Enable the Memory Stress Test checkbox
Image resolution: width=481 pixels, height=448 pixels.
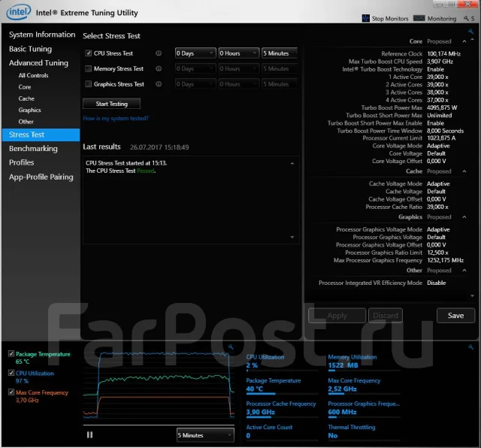(x=89, y=68)
